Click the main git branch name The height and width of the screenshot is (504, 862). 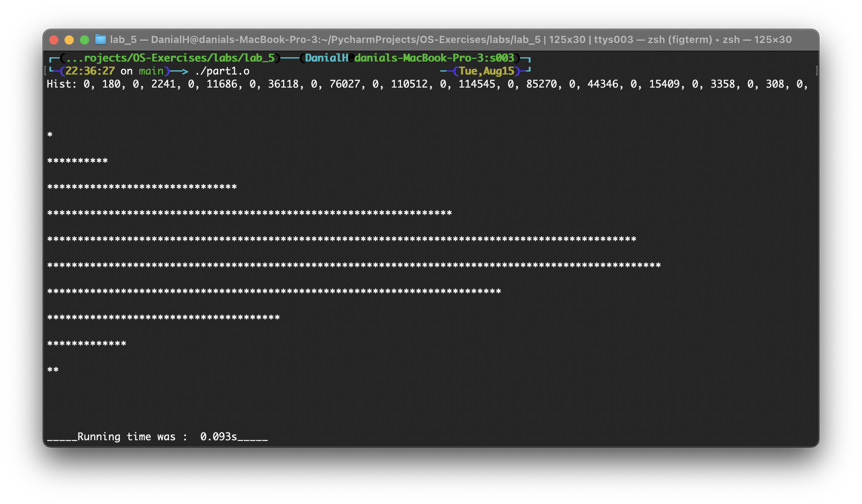point(151,71)
